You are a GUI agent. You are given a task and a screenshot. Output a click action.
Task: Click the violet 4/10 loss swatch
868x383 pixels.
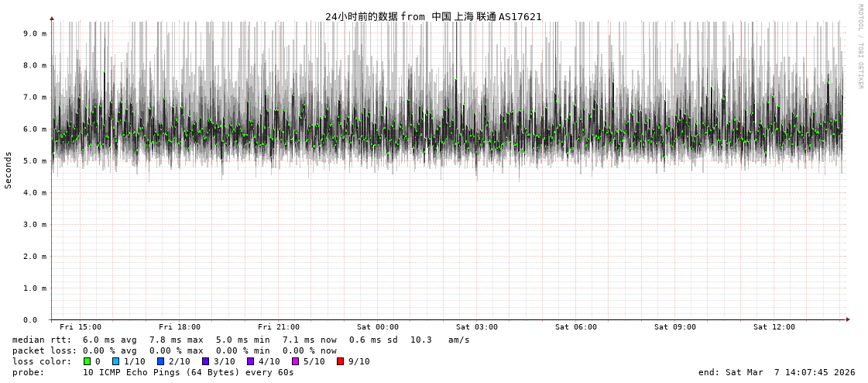click(250, 361)
